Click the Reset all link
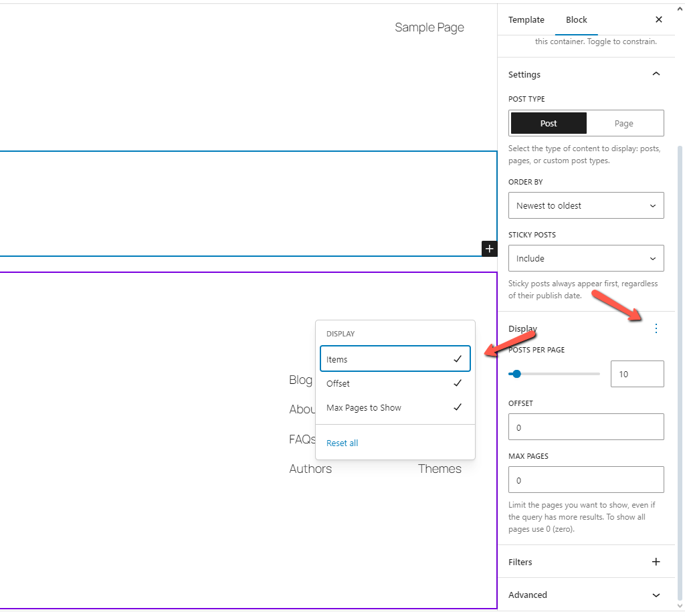The image size is (685, 616). 342,443
